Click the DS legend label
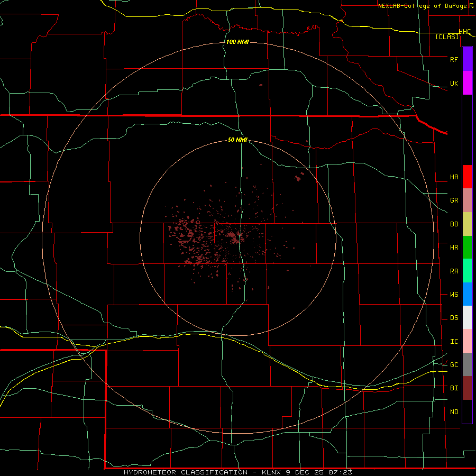 click(454, 318)
